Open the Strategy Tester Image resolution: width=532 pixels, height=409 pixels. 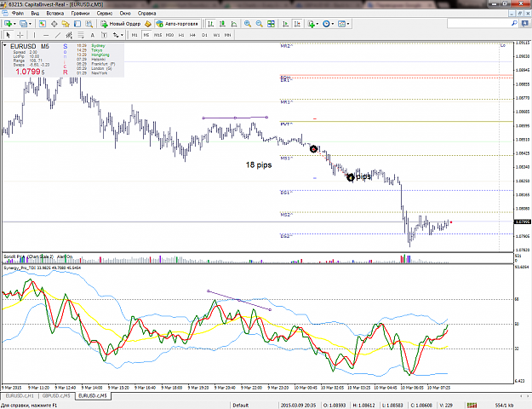[89, 24]
